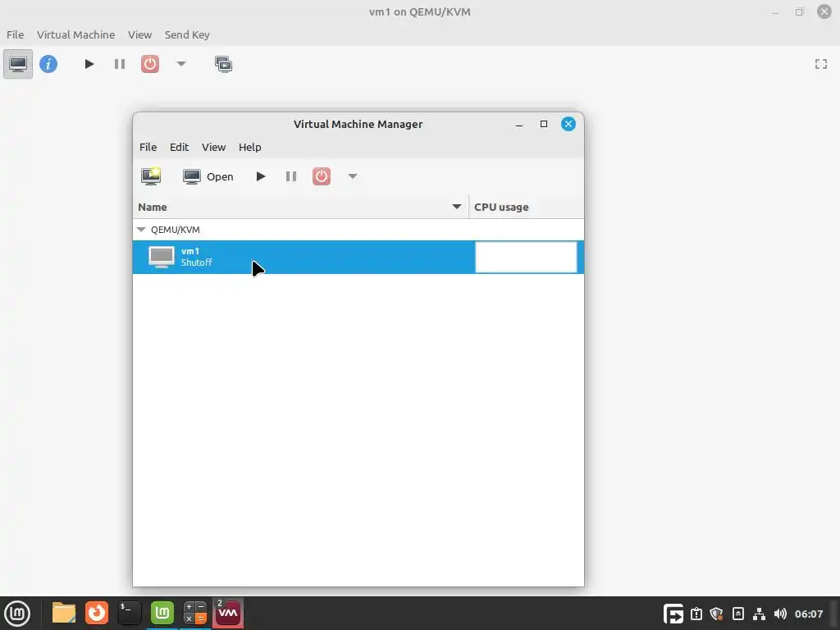
Task: Open the Edit menu in Virtual Machine Manager
Action: coord(179,148)
